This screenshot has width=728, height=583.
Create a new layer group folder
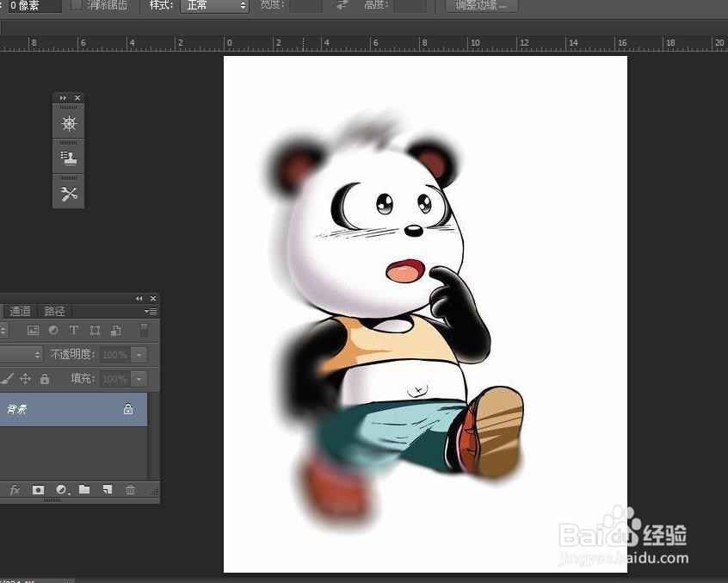84,489
